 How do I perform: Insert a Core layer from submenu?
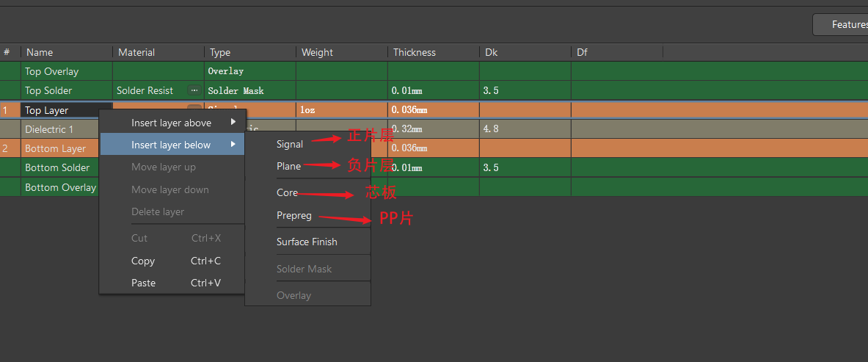287,192
